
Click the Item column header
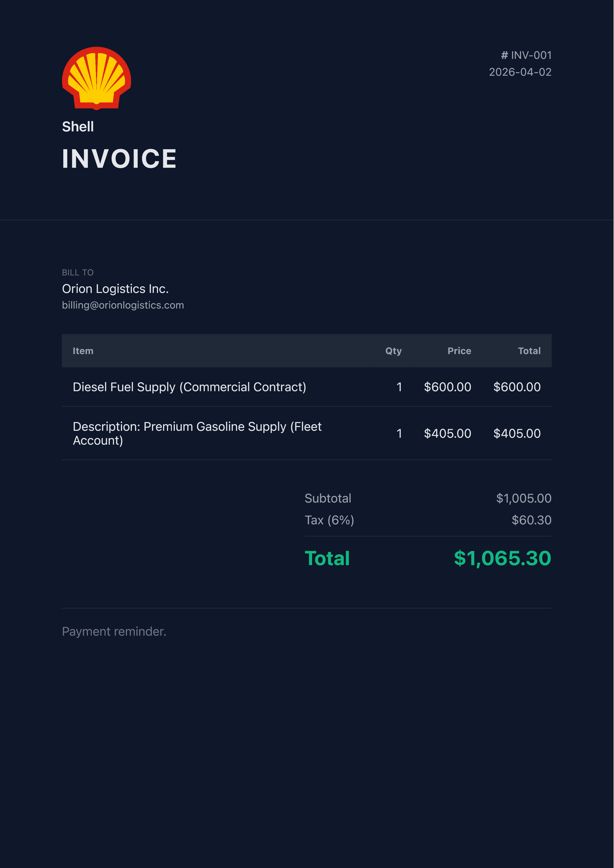83,351
